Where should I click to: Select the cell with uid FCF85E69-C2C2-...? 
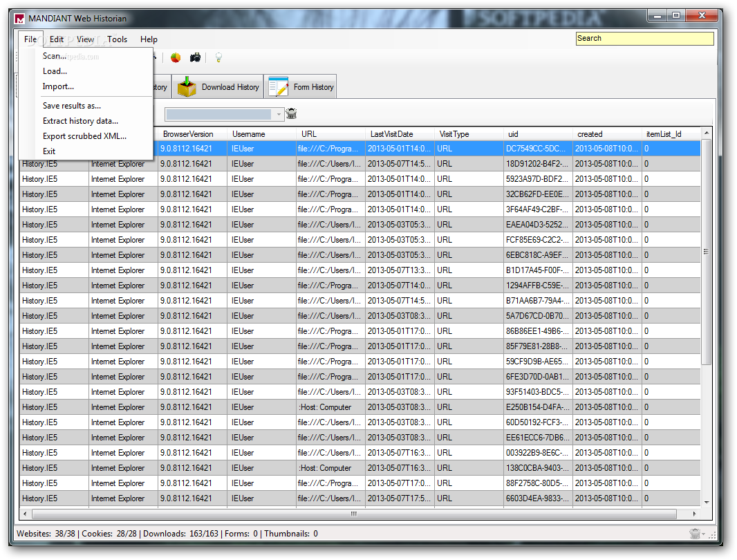click(x=538, y=240)
